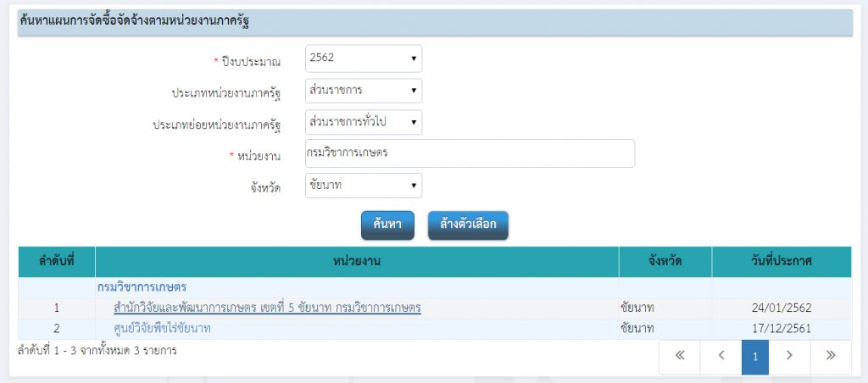Click the จังหวัด column header in the table

click(x=665, y=262)
